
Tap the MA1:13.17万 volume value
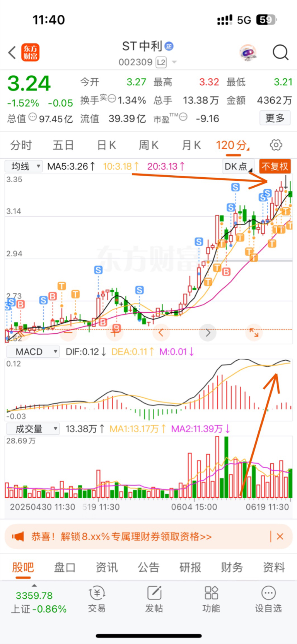coord(138,428)
